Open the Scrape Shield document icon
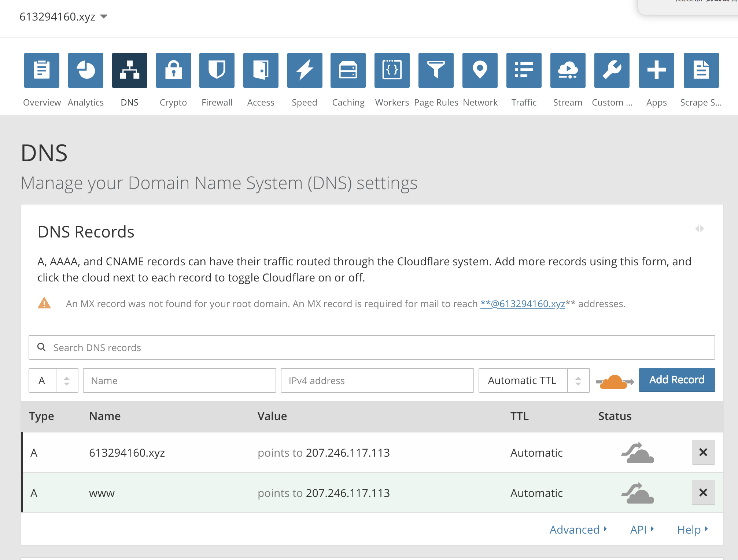 [701, 70]
